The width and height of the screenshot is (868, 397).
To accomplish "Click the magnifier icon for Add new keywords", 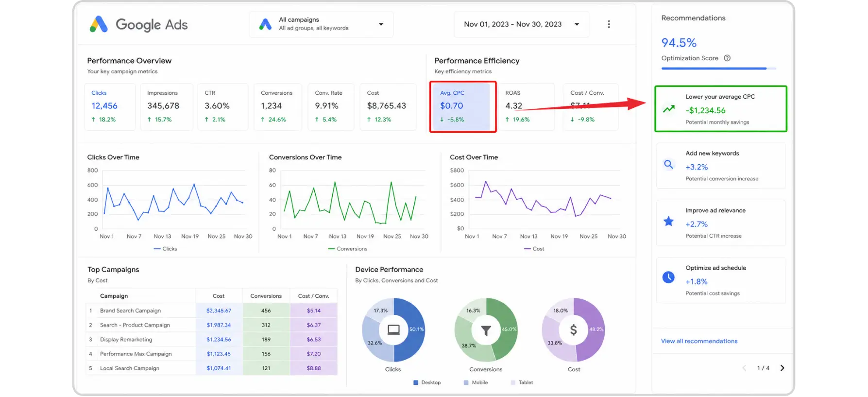I will [669, 165].
